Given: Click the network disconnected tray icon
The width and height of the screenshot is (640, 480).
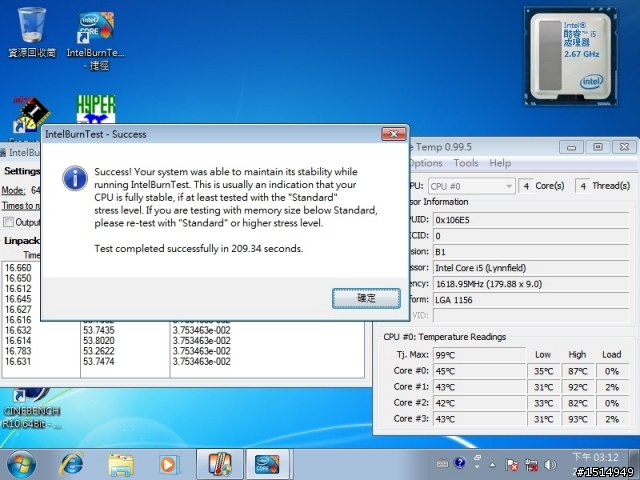Looking at the screenshot, I should click(531, 464).
